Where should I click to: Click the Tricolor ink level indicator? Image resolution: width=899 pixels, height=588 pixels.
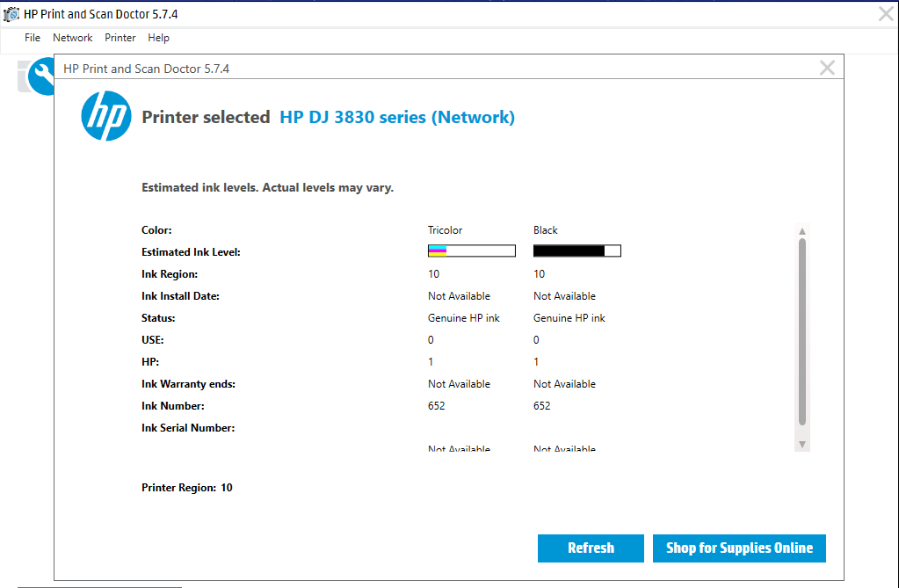pyautogui.click(x=471, y=250)
